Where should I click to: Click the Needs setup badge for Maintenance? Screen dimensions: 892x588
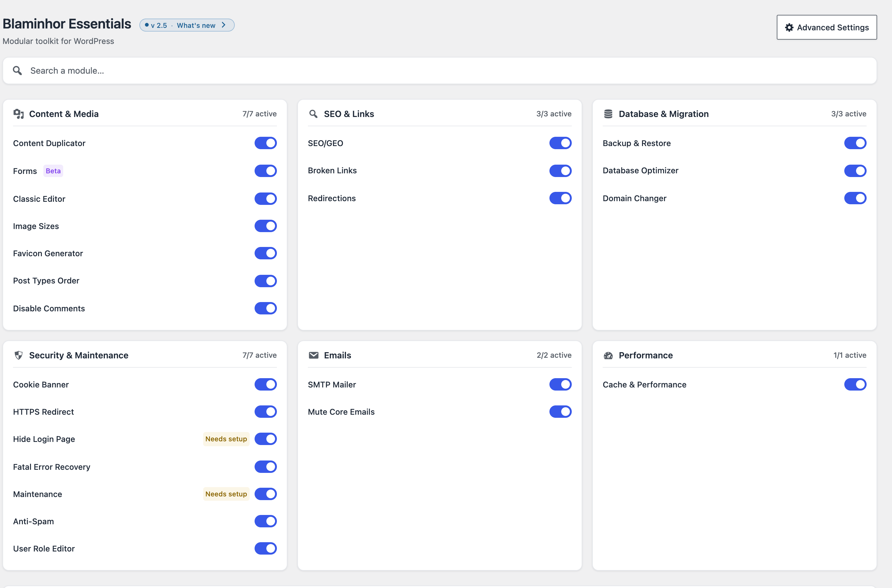[x=226, y=494]
